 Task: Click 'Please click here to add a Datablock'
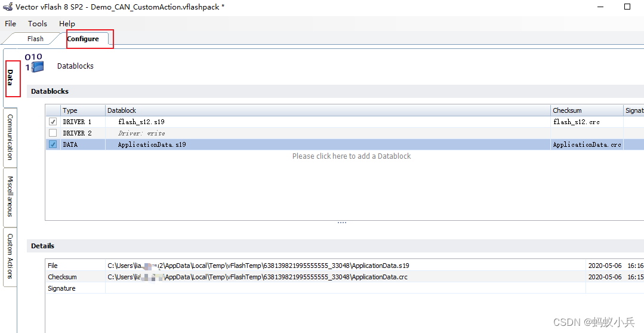(351, 156)
